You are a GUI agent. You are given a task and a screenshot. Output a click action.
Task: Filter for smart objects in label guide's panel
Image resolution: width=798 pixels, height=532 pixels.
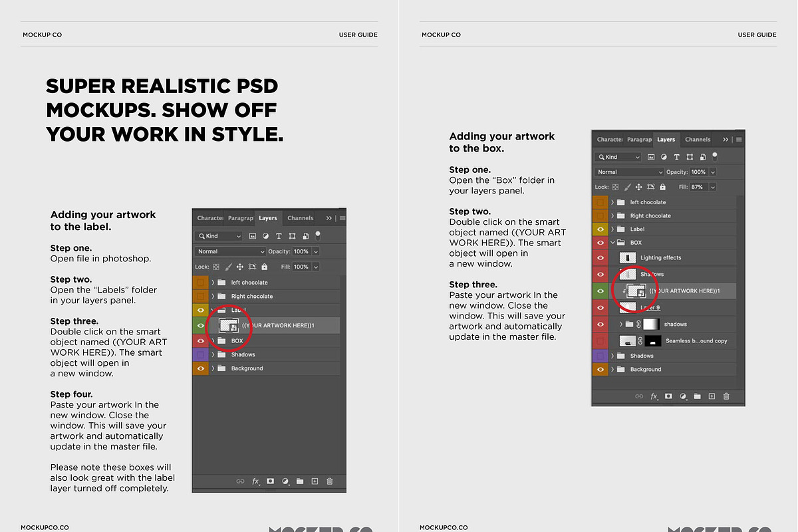[x=305, y=236]
